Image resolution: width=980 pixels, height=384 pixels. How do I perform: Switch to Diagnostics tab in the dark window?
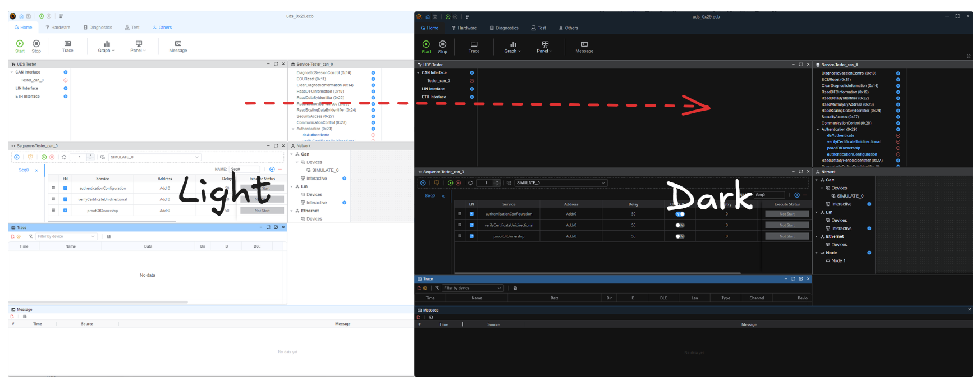[504, 28]
